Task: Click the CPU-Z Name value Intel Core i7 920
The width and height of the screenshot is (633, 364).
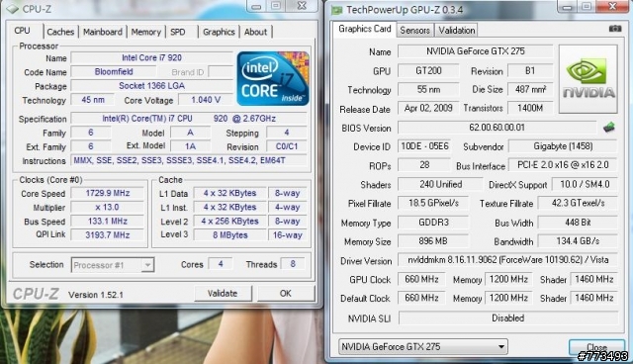Action: 151,57
